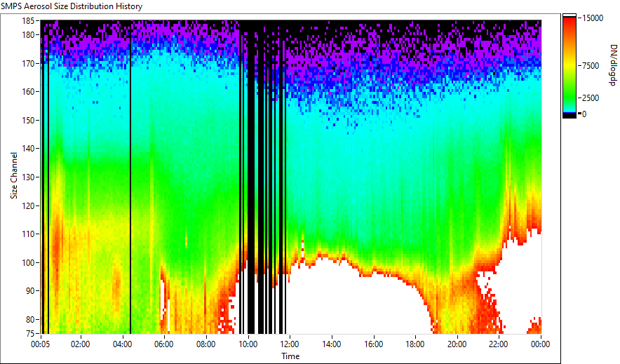Click the 18:00 time axis tick
Image resolution: width=620 pixels, height=364 pixels.
pyautogui.click(x=415, y=344)
